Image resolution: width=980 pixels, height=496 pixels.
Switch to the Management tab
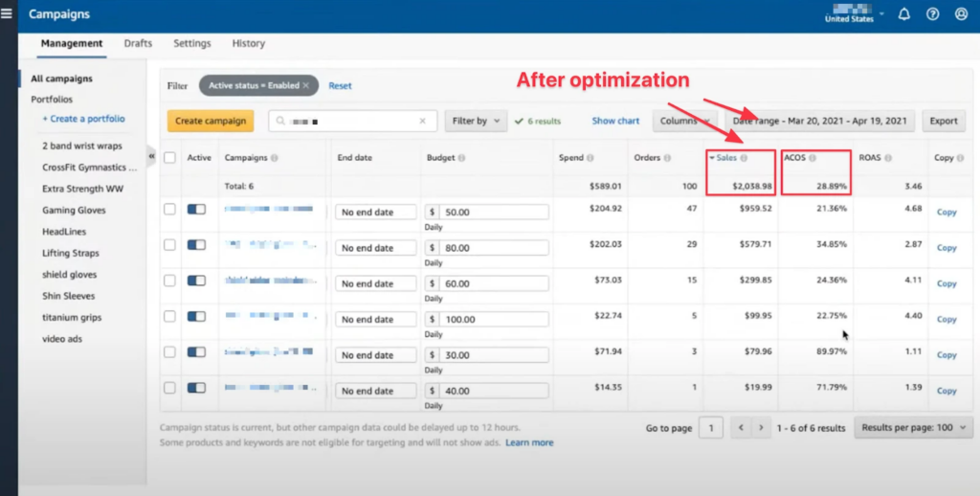(x=71, y=43)
